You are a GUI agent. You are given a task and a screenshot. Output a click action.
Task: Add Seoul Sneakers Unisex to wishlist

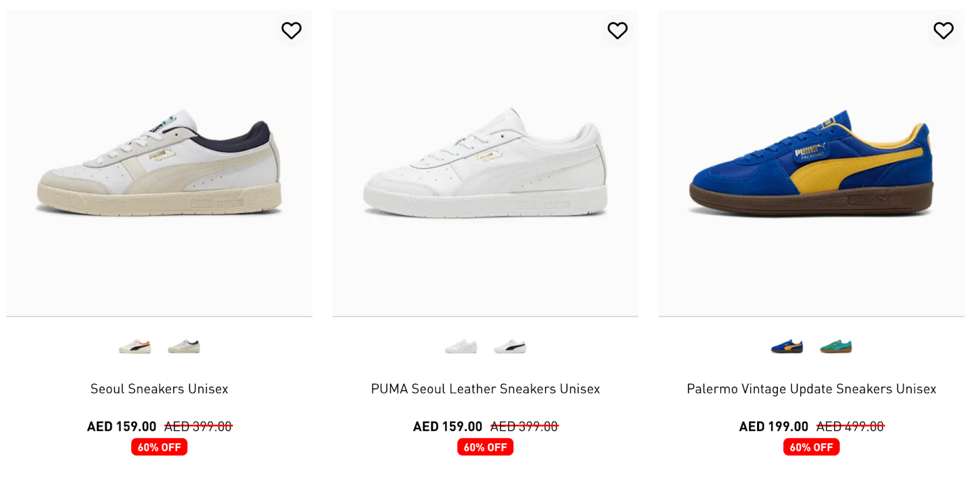coord(292,31)
